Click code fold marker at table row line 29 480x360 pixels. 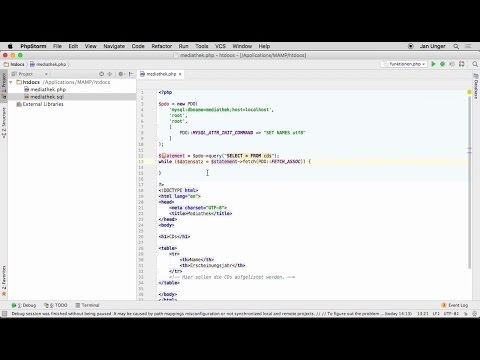[x=156, y=254]
